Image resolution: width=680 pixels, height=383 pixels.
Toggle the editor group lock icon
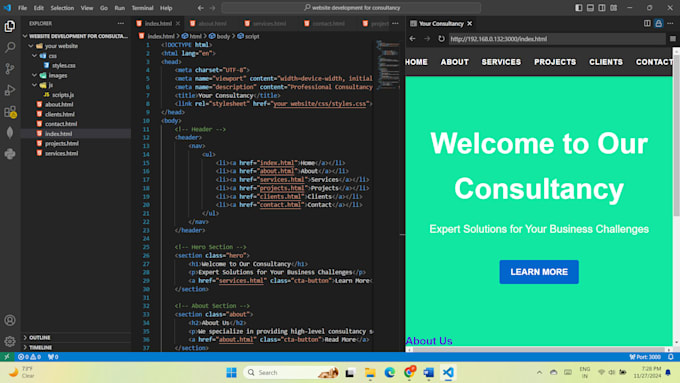658,23
